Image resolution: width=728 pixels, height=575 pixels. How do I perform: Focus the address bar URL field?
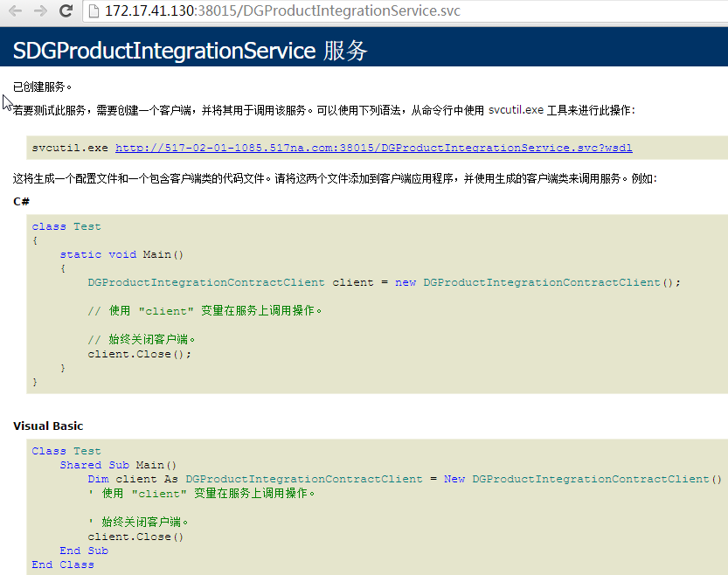tap(350, 11)
